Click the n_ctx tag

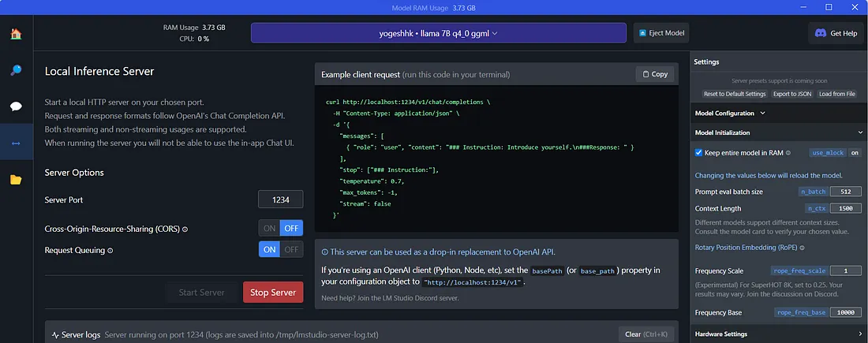click(817, 209)
